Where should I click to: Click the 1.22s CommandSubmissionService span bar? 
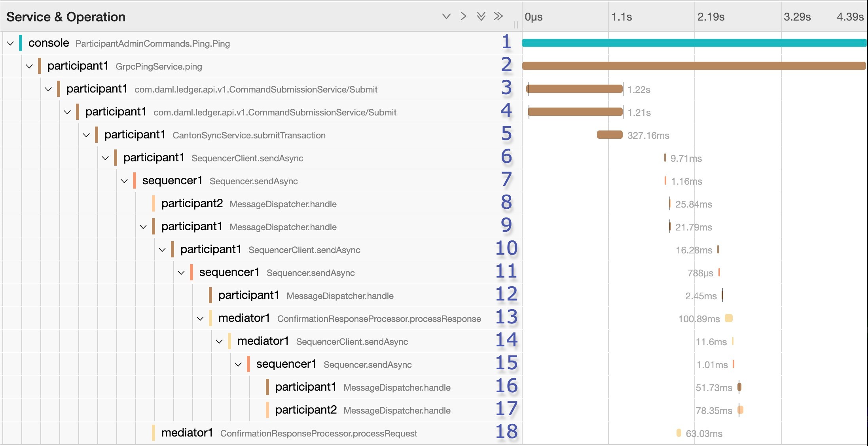(574, 89)
